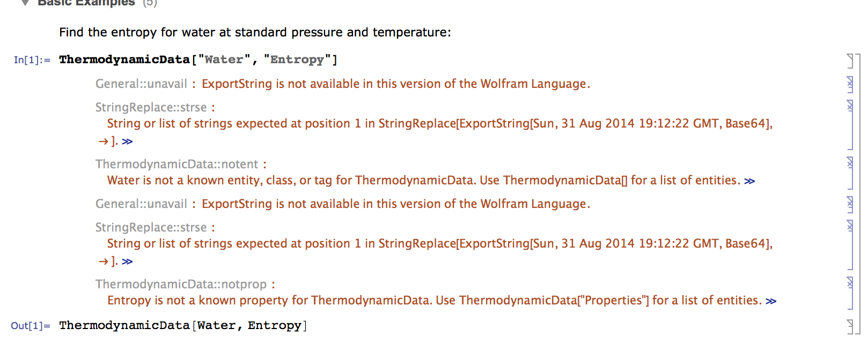This screenshot has width=868, height=343.
Task: Open the » link after the first StringReplace::strse message
Action: (x=127, y=141)
